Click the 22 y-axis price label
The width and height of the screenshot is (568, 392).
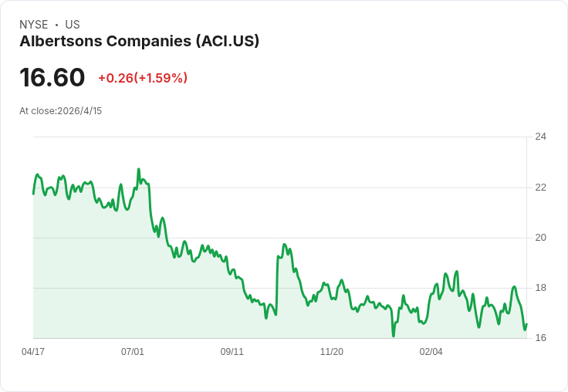[540, 188]
